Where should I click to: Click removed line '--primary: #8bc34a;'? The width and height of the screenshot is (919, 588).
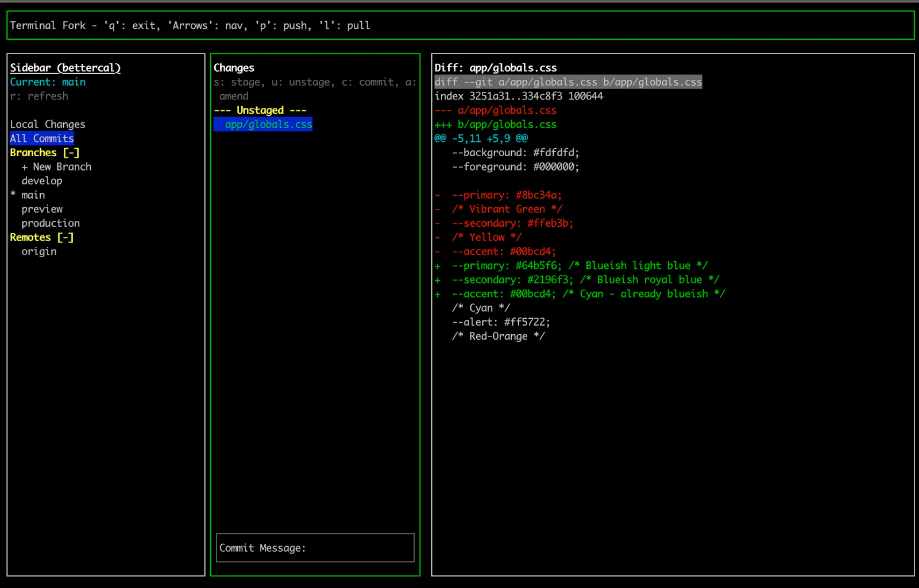[x=499, y=195]
